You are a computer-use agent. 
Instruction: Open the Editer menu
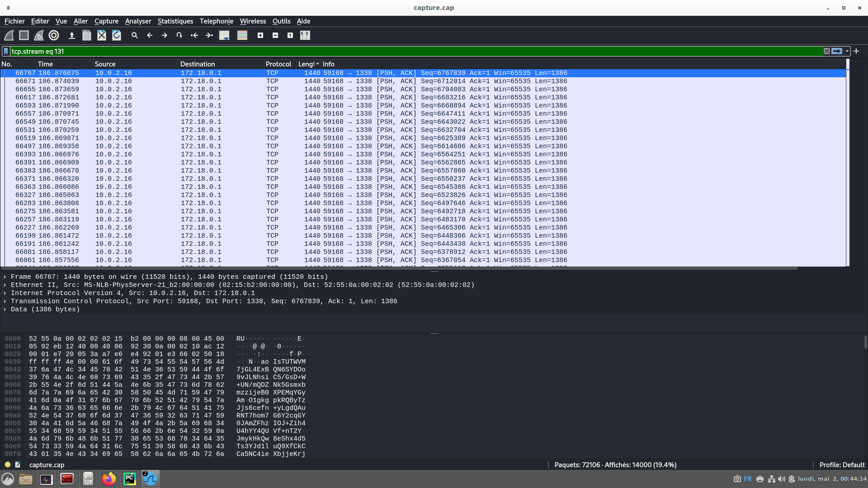click(x=40, y=21)
